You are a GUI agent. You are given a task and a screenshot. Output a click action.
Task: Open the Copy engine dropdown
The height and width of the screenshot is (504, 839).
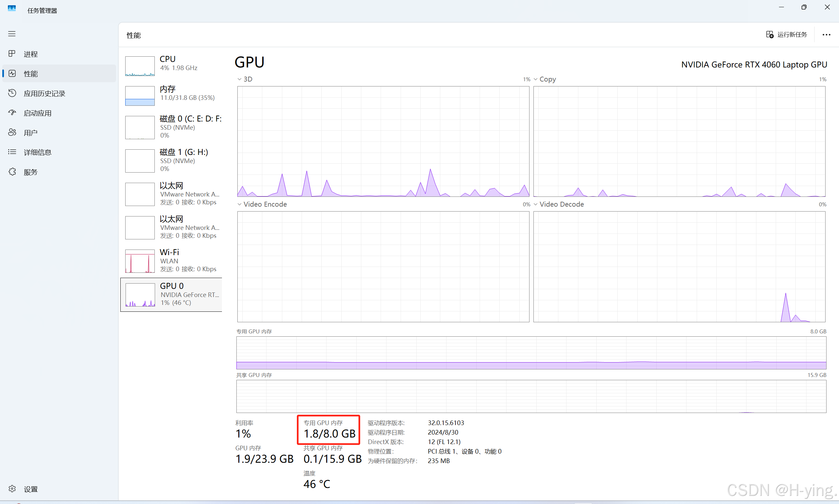[x=545, y=79]
